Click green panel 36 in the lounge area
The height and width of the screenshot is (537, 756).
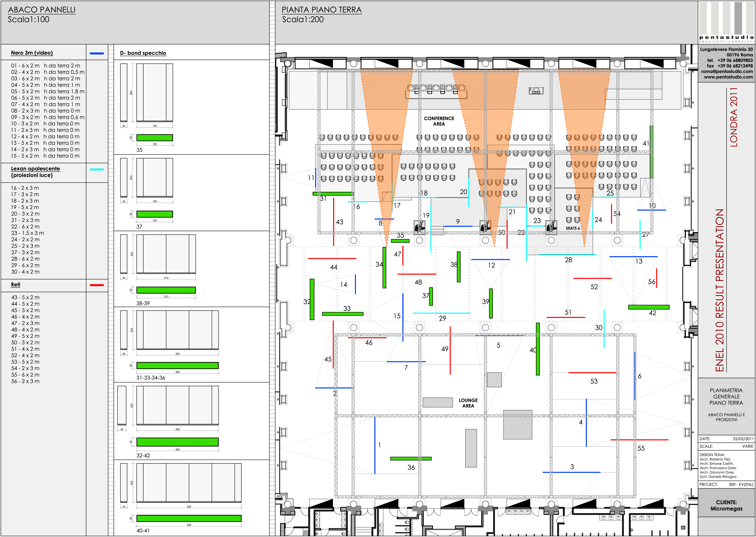(x=411, y=459)
